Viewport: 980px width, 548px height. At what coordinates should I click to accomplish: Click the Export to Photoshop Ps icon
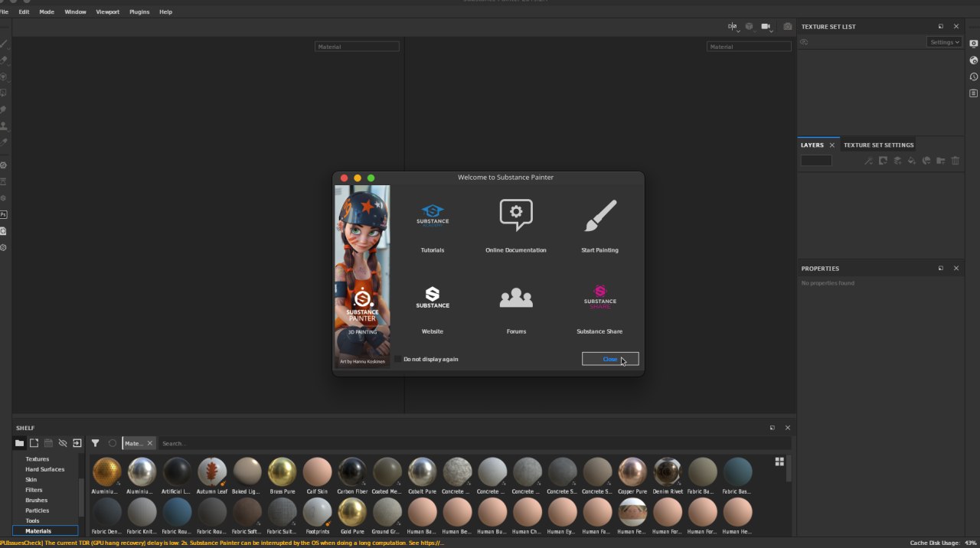tap(4, 215)
